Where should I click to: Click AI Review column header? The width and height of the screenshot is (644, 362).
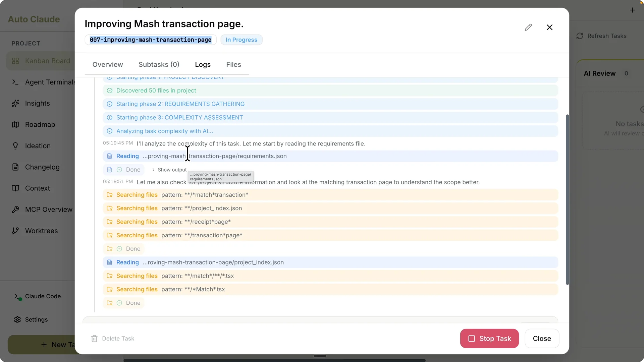pyautogui.click(x=600, y=73)
